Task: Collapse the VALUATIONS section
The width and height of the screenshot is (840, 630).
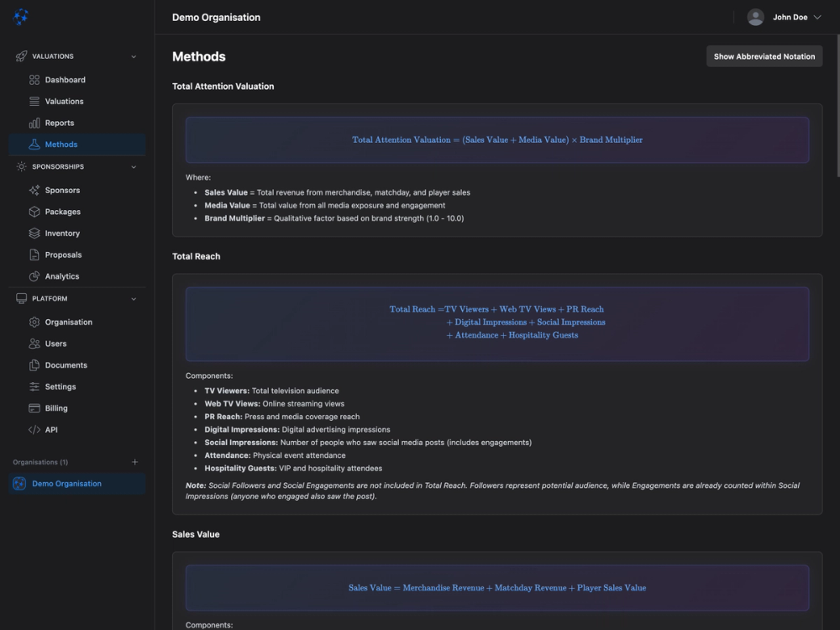Action: coord(133,56)
